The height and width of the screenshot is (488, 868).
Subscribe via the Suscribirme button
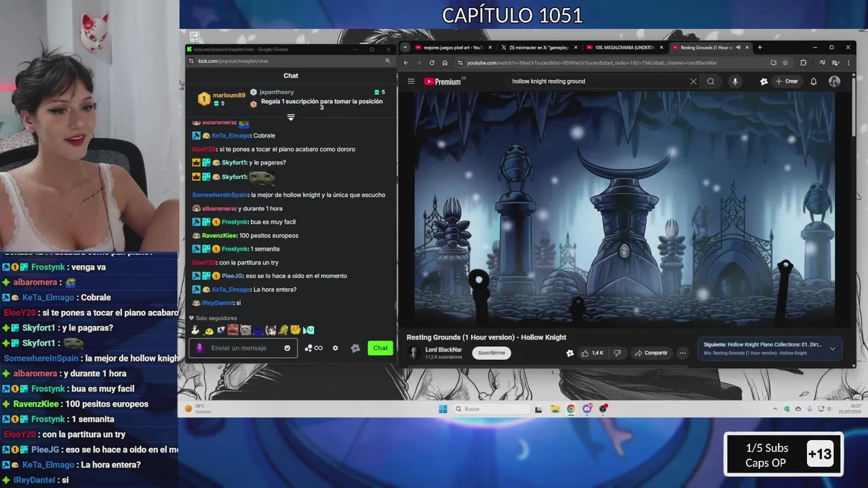[492, 352]
